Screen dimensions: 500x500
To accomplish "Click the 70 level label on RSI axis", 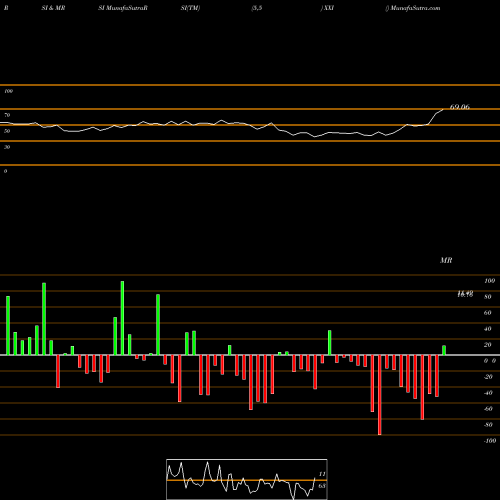I will 7,115.
